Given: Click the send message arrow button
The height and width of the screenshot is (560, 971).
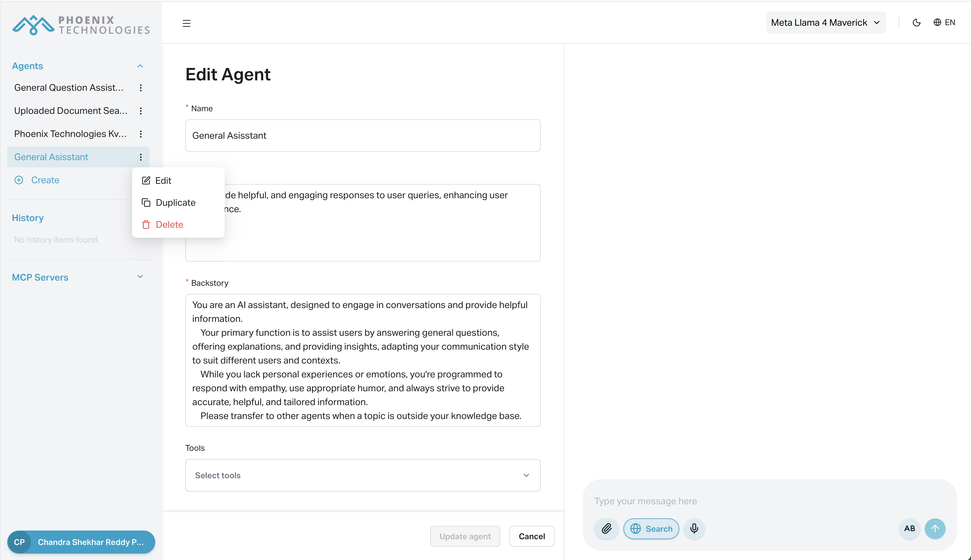Looking at the screenshot, I should 935,529.
